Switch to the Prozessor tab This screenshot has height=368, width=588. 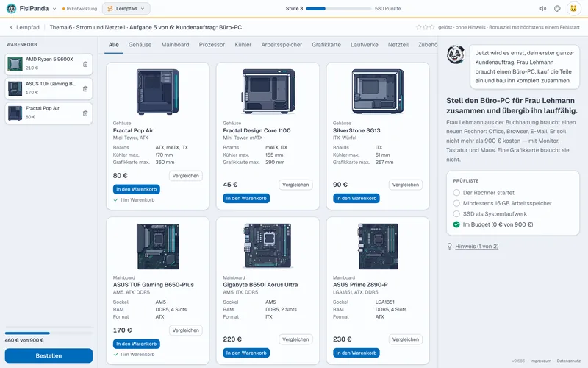coord(212,45)
